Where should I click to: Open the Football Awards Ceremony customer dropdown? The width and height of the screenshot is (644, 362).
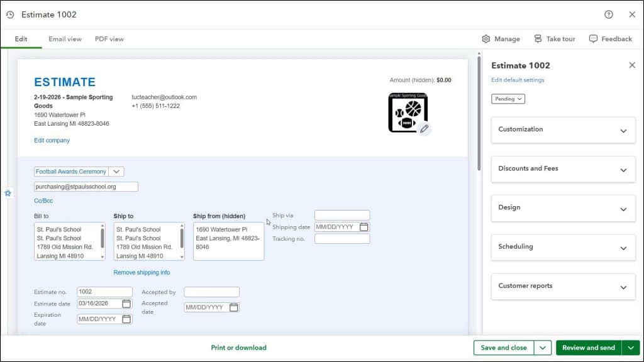[x=117, y=171]
